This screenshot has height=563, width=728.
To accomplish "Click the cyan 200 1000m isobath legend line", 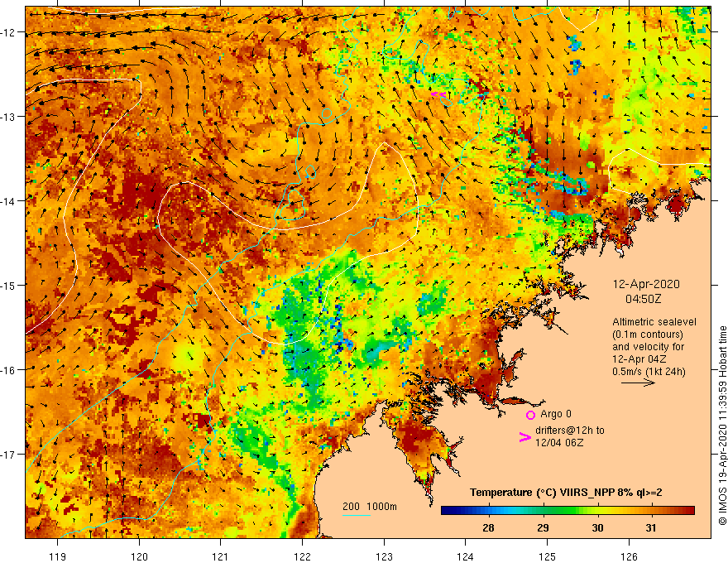I will (356, 515).
